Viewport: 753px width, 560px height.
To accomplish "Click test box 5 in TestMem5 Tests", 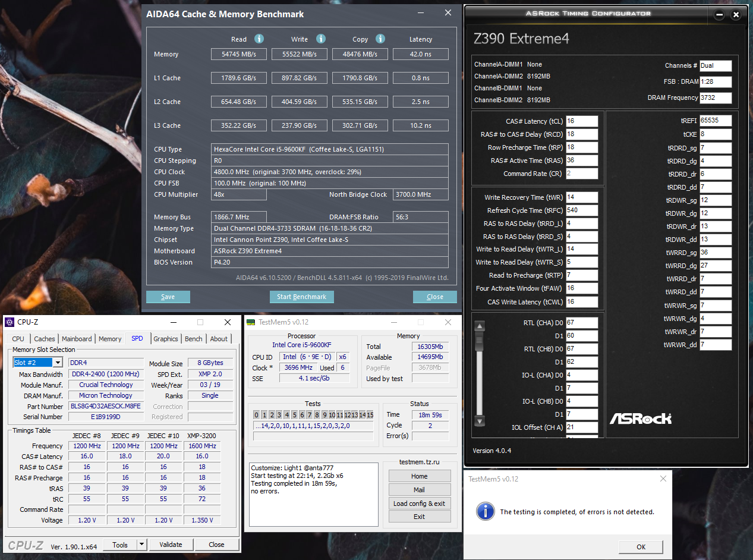I will [294, 415].
